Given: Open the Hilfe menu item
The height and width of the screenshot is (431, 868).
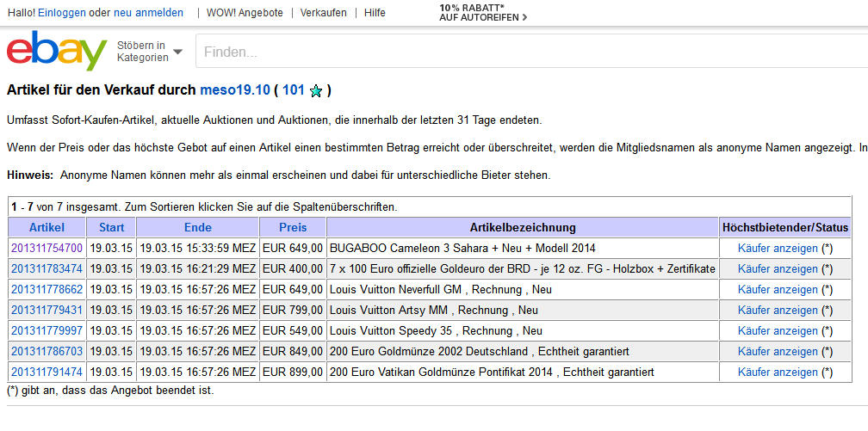Looking at the screenshot, I should (x=375, y=13).
